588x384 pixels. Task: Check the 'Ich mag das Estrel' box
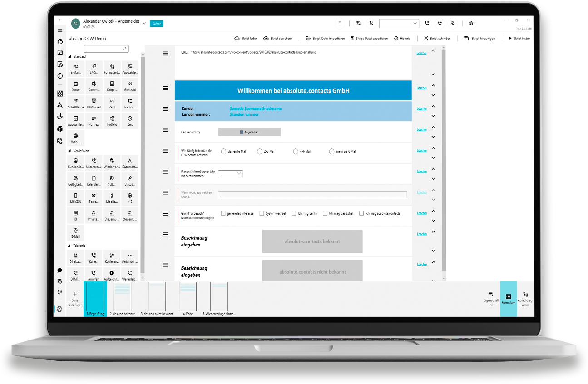325,213
